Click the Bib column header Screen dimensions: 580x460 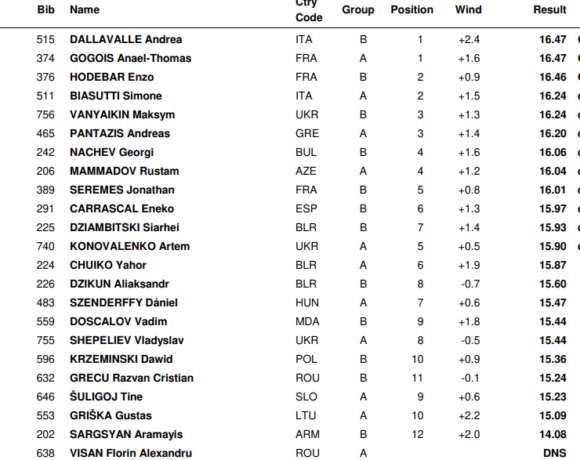(x=46, y=10)
